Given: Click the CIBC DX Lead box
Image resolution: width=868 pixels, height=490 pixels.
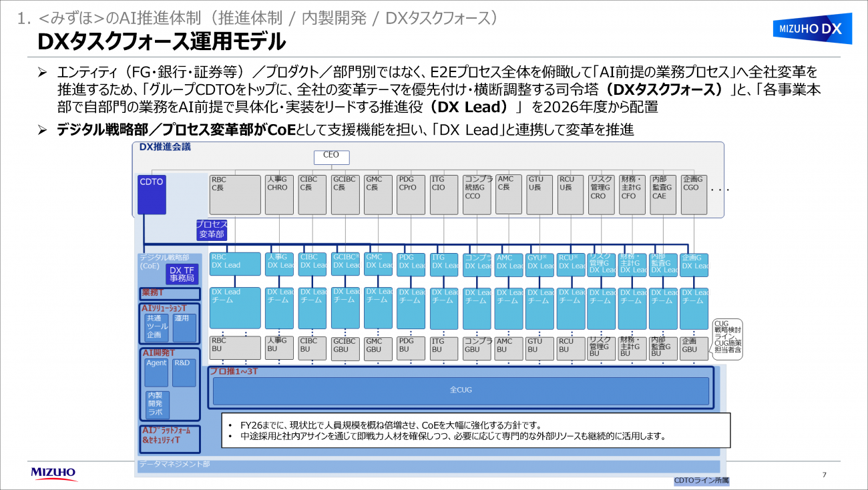Looking at the screenshot, I should coord(312,264).
